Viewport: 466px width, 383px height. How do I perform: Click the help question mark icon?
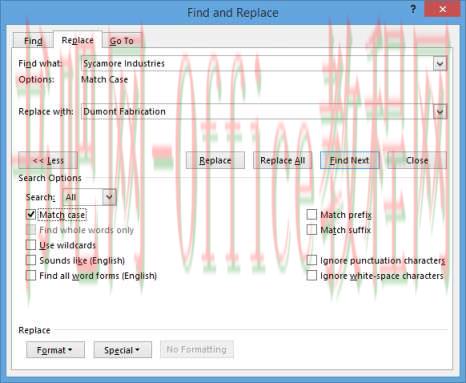(413, 9)
